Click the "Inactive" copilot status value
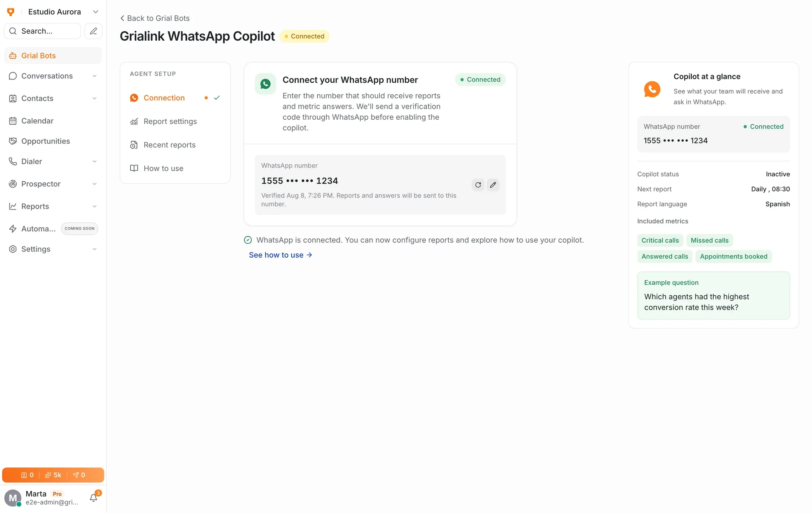812x513 pixels. point(778,174)
